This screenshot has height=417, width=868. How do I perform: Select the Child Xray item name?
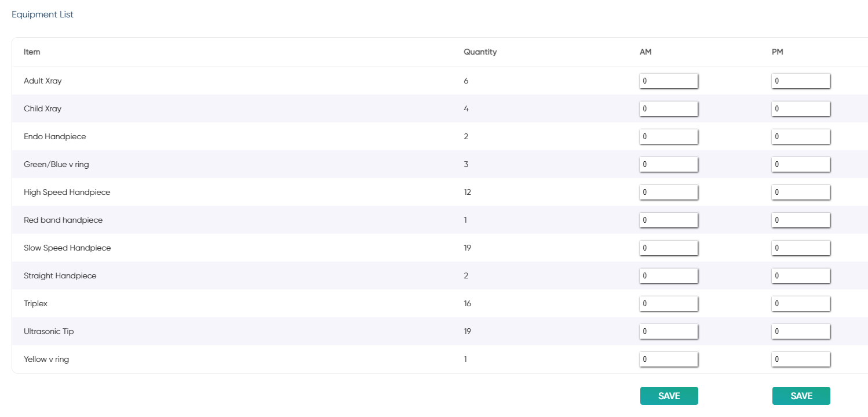(x=43, y=109)
